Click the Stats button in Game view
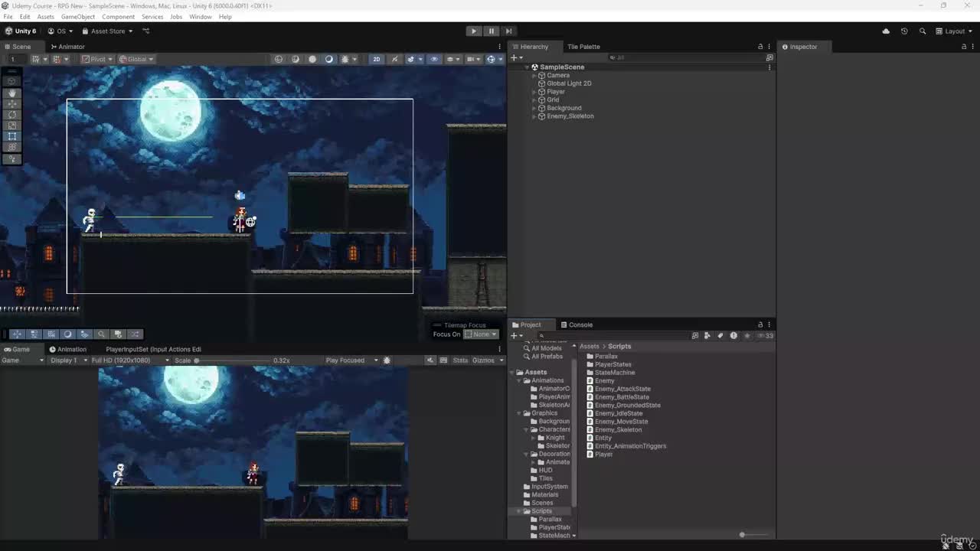The image size is (980, 551). pos(460,360)
